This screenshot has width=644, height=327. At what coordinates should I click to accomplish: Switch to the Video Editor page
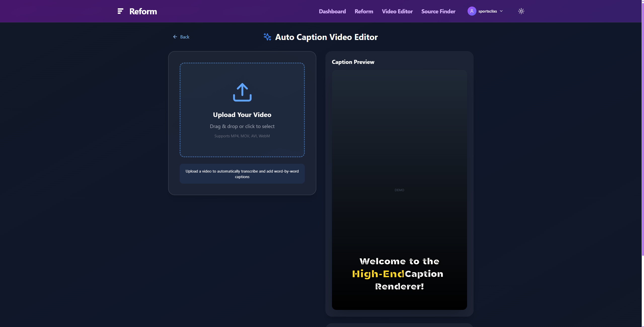tap(397, 11)
